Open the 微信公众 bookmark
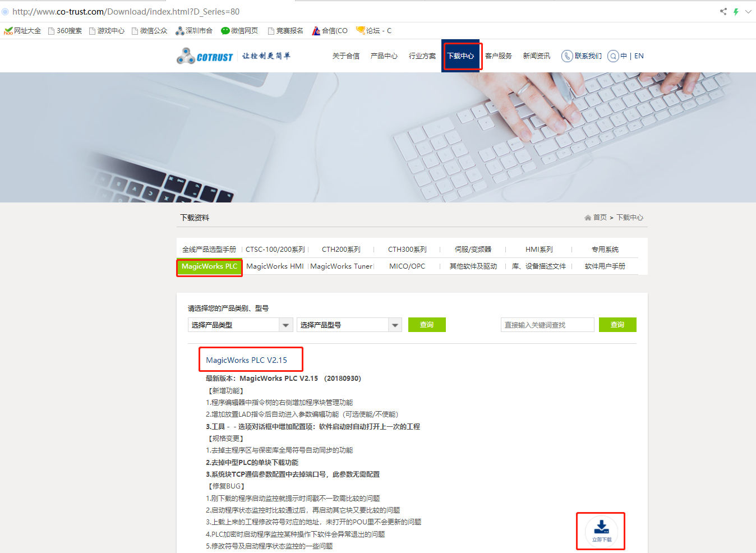Image resolution: width=756 pixels, height=553 pixels. point(149,31)
